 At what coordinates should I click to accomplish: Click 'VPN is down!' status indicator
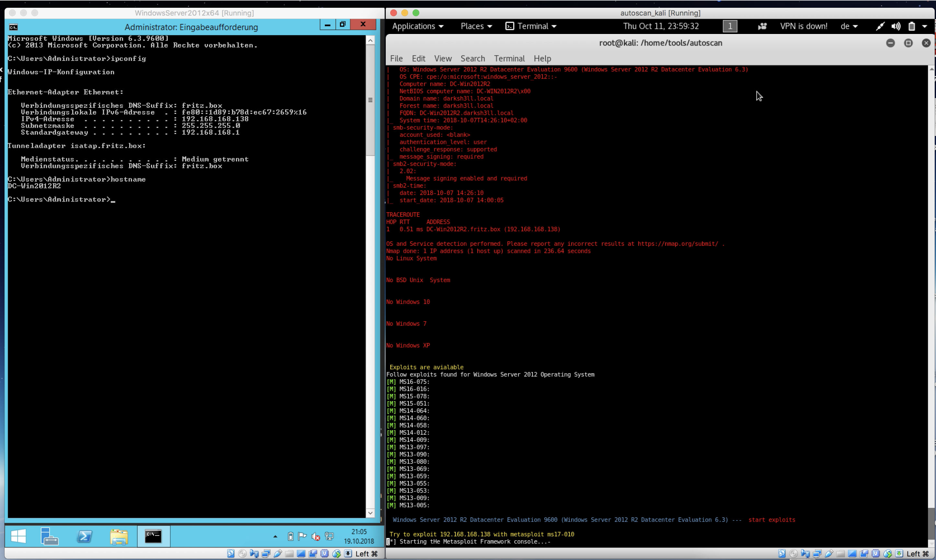[804, 26]
